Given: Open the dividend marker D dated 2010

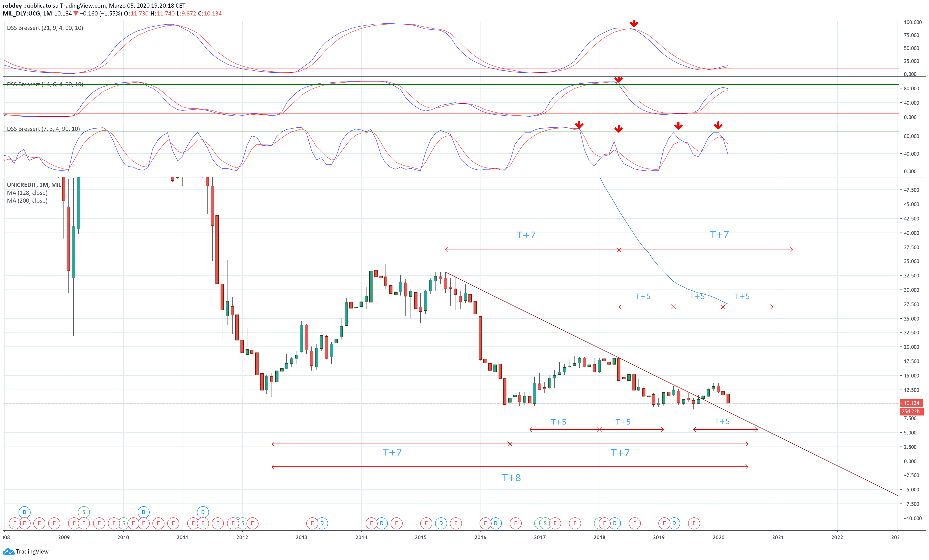Looking at the screenshot, I should [x=143, y=512].
